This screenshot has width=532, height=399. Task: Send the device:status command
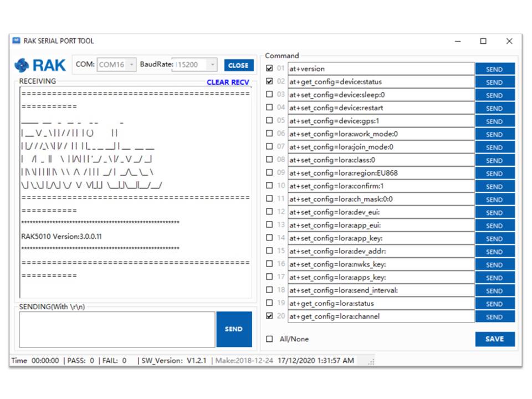coord(495,82)
